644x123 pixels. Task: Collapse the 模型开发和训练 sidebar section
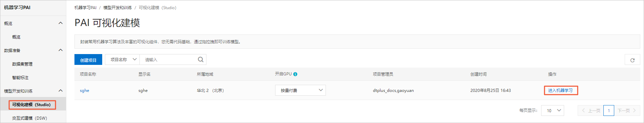61,91
